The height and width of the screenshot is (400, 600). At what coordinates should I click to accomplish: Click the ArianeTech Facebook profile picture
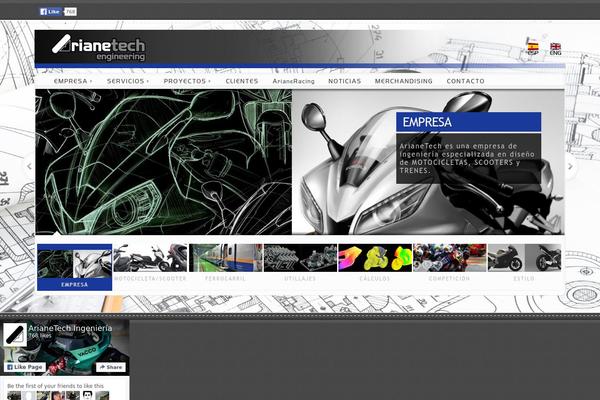tap(15, 335)
